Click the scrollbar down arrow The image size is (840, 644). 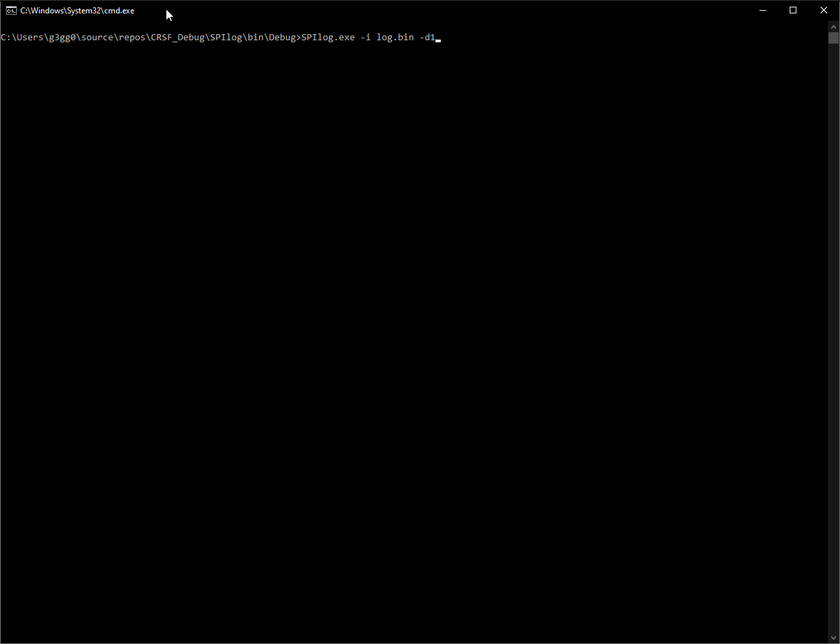[833, 637]
